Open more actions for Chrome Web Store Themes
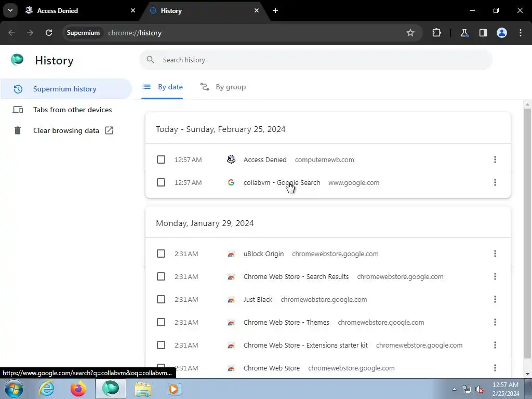This screenshot has height=399, width=532. (495, 322)
